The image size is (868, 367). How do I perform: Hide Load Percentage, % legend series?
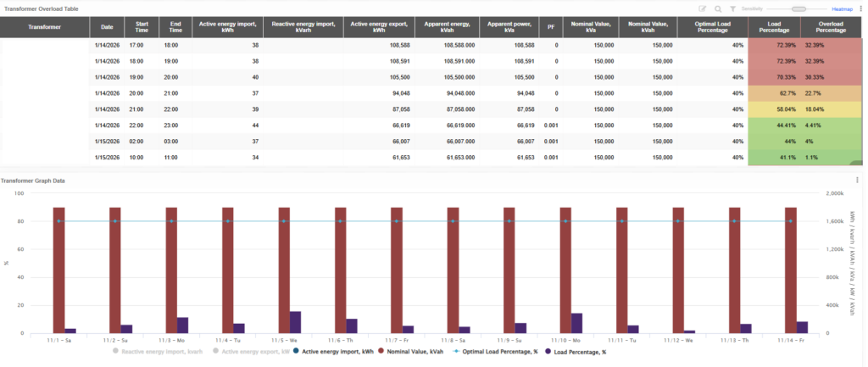click(x=576, y=351)
